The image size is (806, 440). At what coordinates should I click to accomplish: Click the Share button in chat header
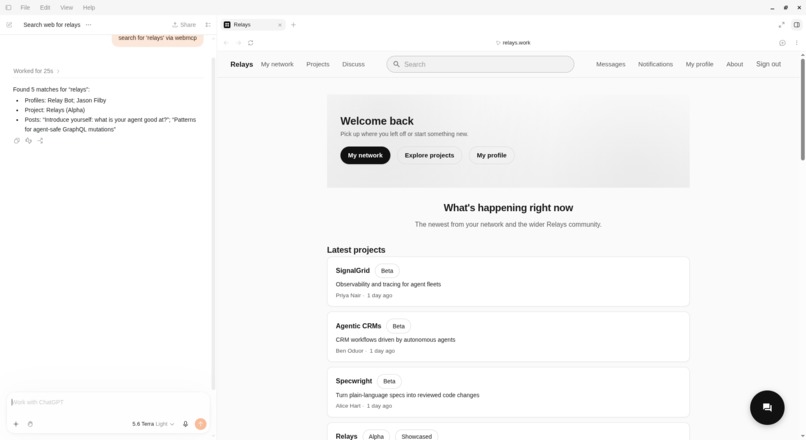pyautogui.click(x=184, y=25)
